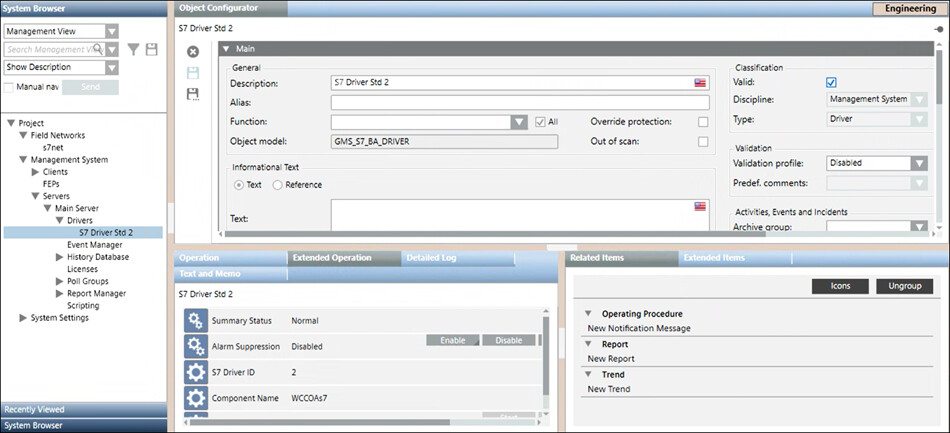Click the language flag icon in Description field
Image resolution: width=950 pixels, height=433 pixels.
coord(701,82)
